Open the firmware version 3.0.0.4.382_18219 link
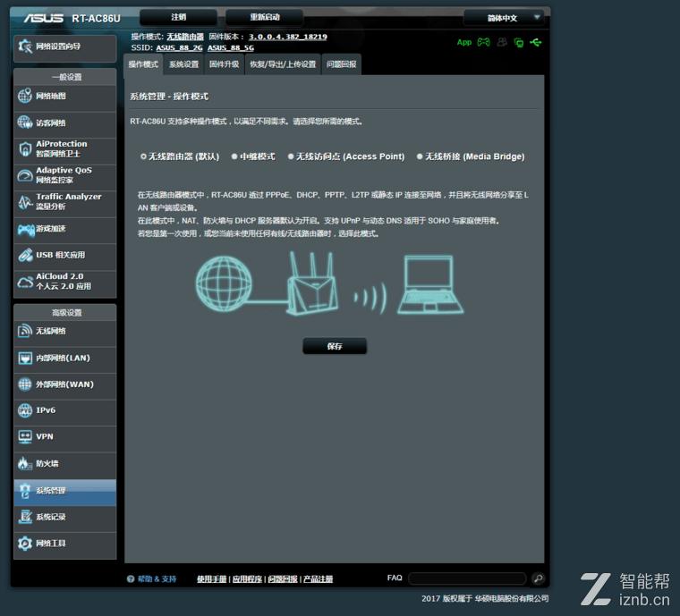Viewport: 680px width, 616px height. pyautogui.click(x=288, y=37)
